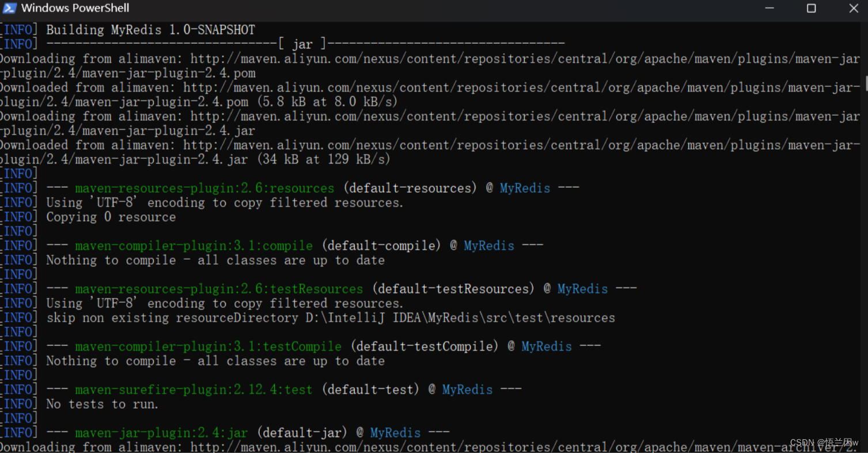The height and width of the screenshot is (453, 868).
Task: Click '(default-test)' text
Action: (x=370, y=390)
